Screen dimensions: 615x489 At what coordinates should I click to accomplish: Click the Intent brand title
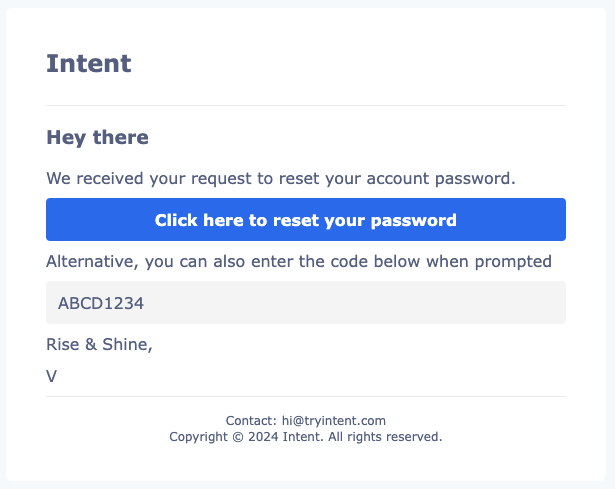coord(89,64)
